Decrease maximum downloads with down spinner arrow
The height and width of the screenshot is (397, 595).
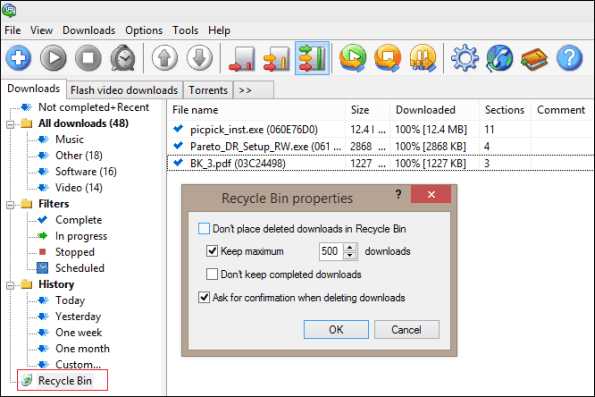point(350,255)
